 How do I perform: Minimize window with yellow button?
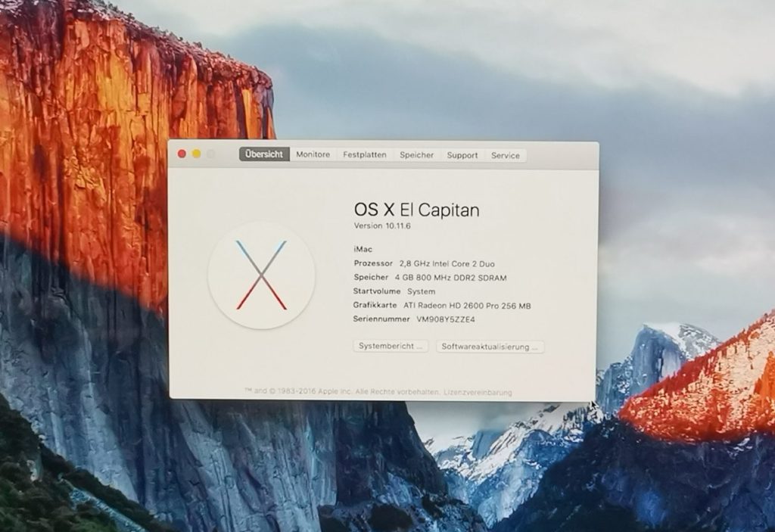196,154
